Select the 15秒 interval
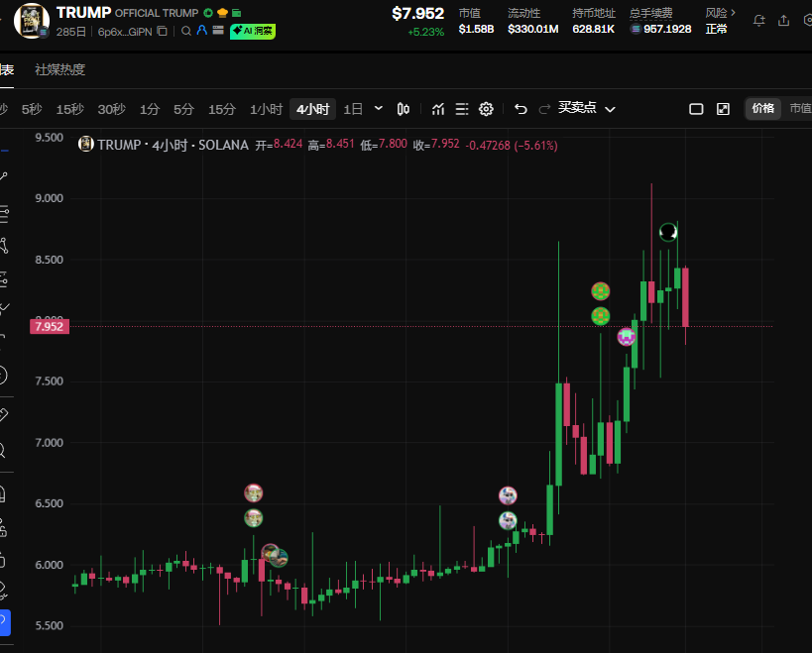 click(x=70, y=109)
